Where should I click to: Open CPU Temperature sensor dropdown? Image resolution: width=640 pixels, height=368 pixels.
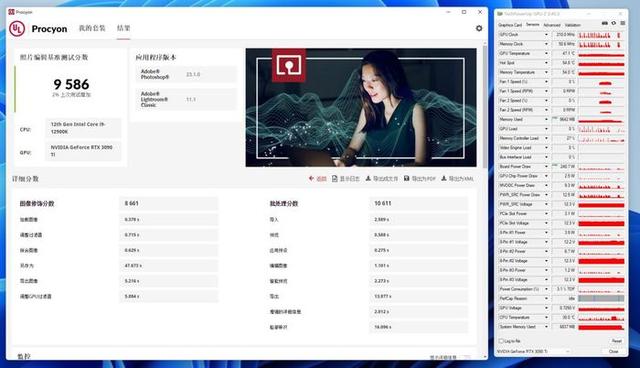pos(546,317)
